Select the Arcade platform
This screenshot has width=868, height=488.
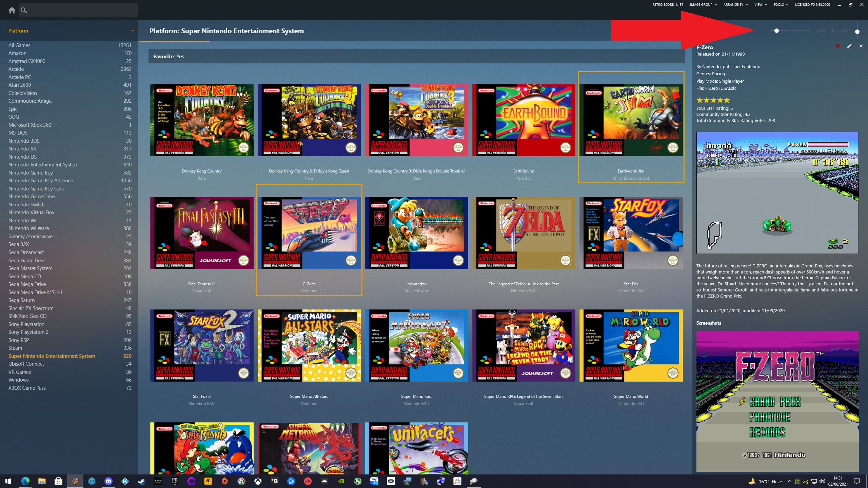click(70, 69)
